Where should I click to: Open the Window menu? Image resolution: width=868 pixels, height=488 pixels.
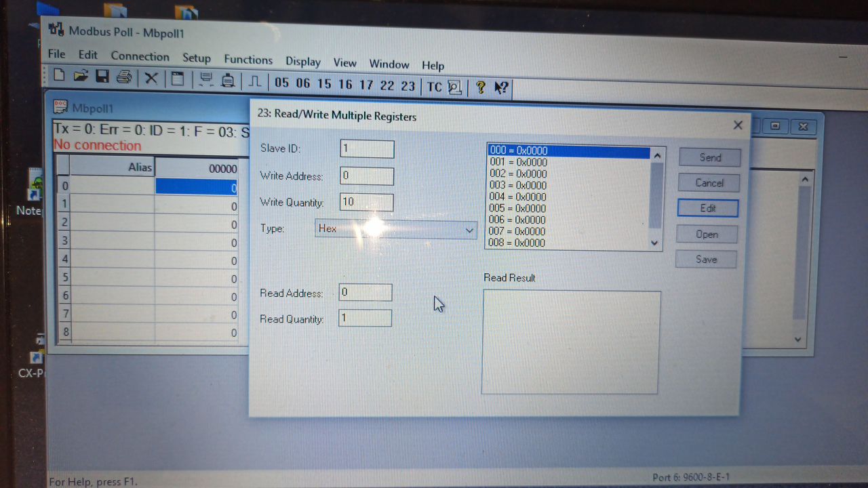(389, 64)
